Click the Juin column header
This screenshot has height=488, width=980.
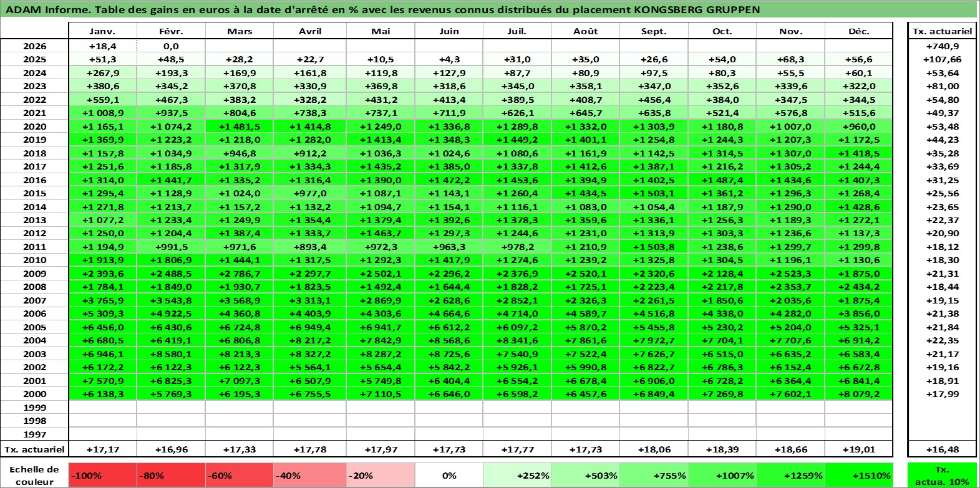point(449,31)
